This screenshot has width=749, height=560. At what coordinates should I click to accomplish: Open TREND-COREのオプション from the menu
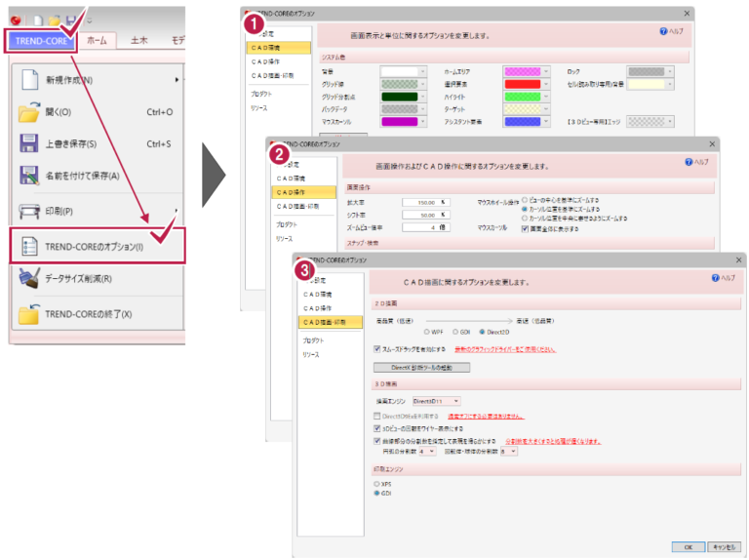pos(96,247)
